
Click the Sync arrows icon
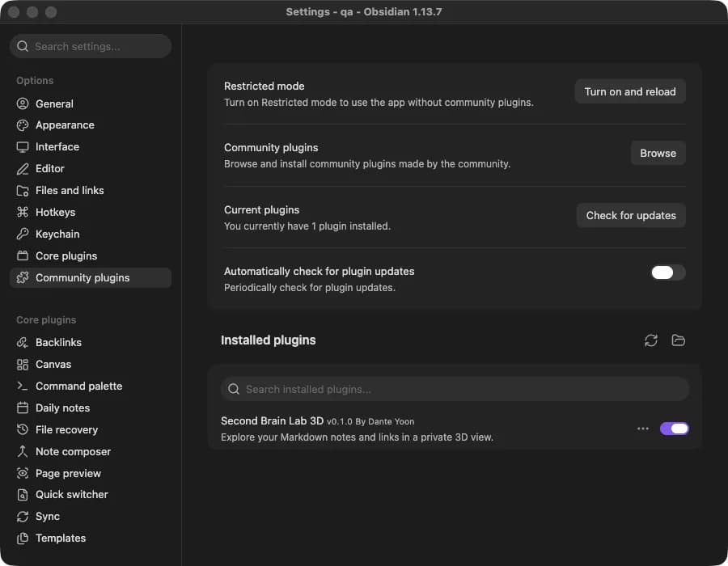(x=23, y=517)
